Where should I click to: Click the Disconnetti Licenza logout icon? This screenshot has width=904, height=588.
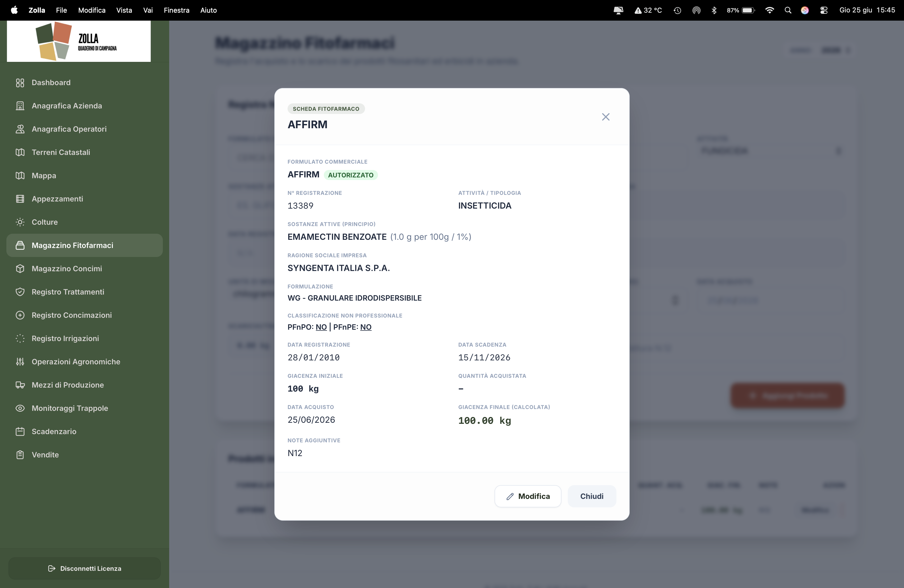[52, 568]
